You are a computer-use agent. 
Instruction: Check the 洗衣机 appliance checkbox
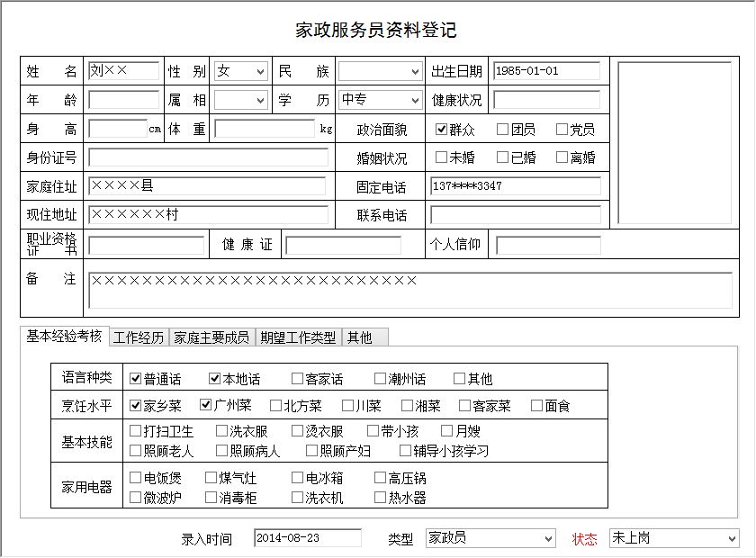(x=298, y=497)
